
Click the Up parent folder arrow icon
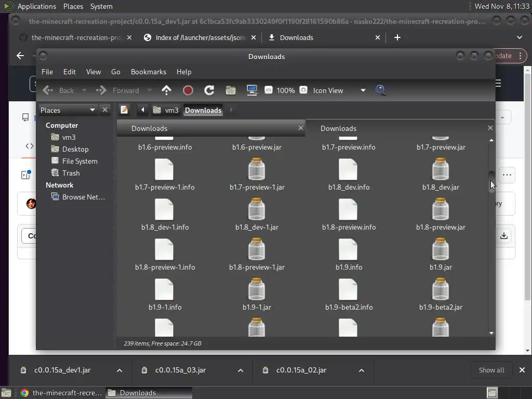tap(166, 90)
